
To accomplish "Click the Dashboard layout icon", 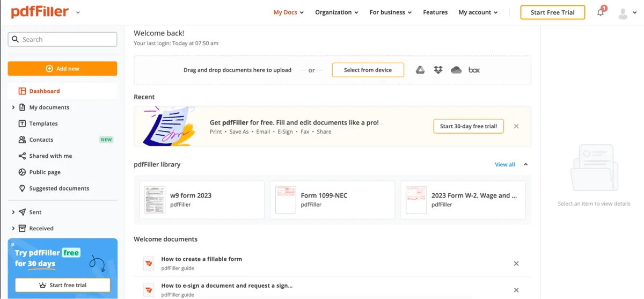I will 22,91.
